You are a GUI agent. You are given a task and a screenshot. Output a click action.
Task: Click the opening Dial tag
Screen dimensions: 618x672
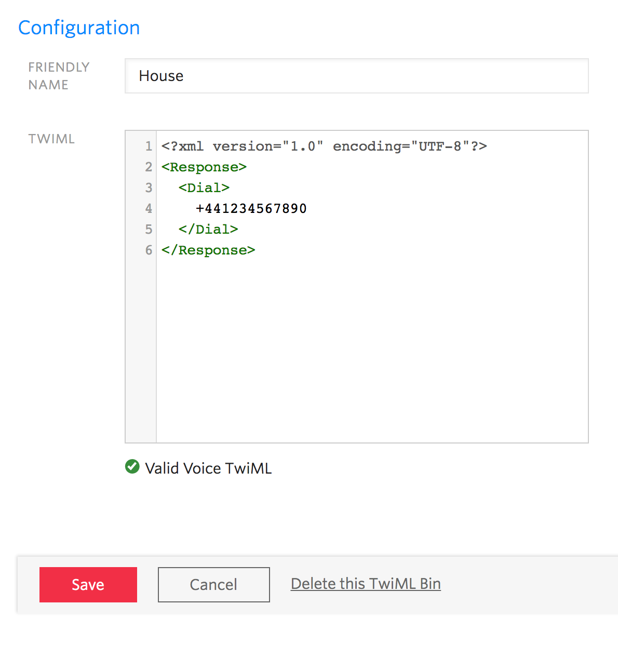pyautogui.click(x=204, y=188)
